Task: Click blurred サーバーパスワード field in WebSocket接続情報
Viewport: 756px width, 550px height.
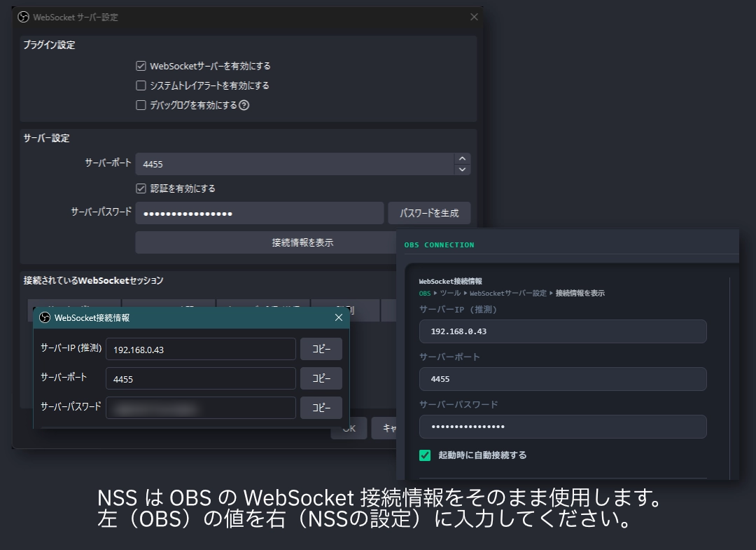Action: point(201,408)
